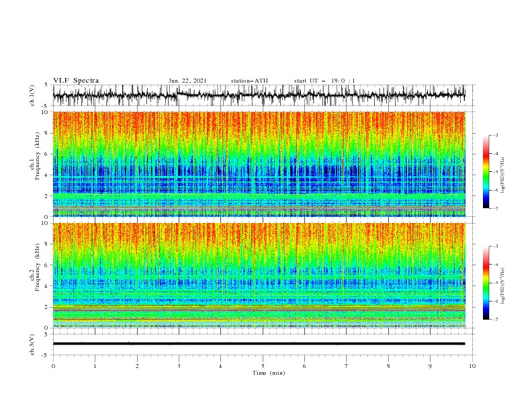
Task: Click the ch.1 "Frequency (kHz)" axis label
Action: point(37,156)
